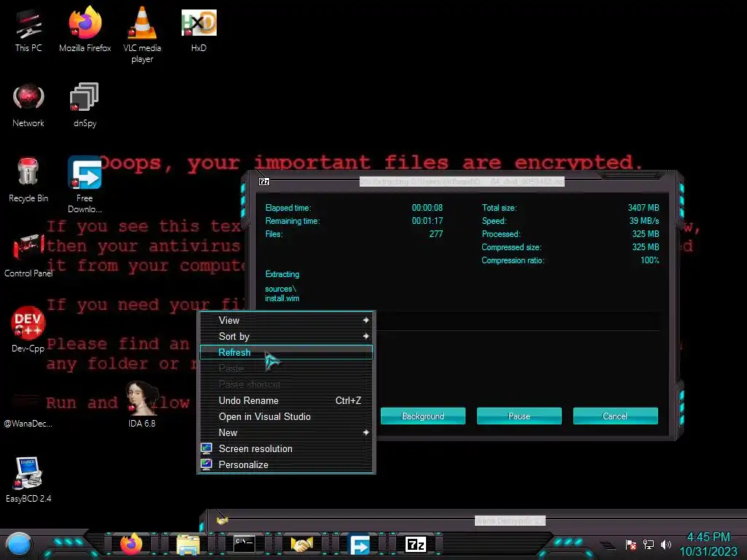Open File Explorer from the taskbar

[x=188, y=544]
